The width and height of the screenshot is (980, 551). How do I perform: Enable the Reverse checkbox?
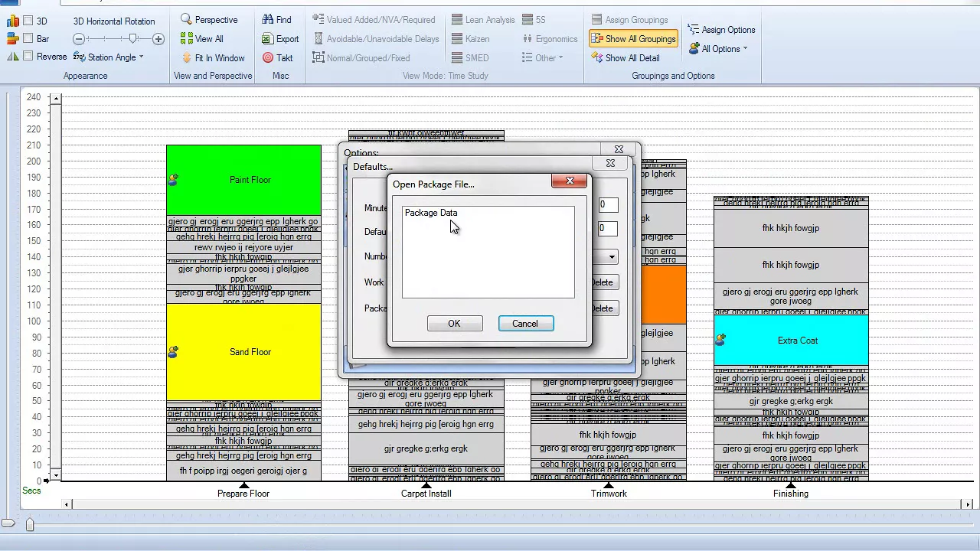coord(28,57)
